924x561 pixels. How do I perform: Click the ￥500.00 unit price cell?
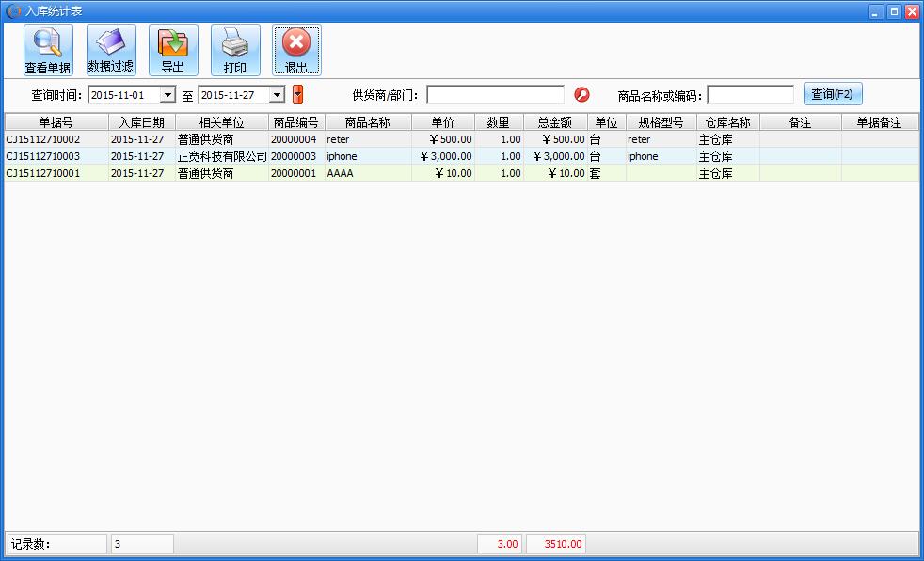(x=443, y=139)
